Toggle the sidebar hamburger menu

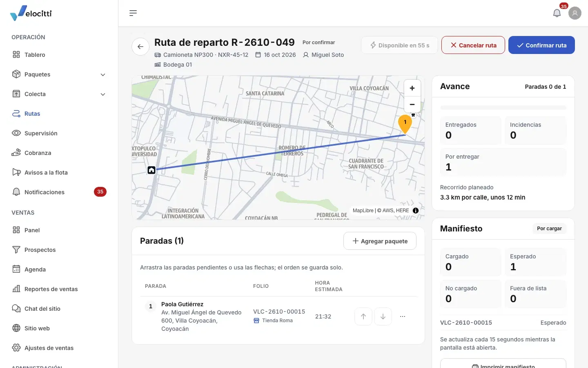(x=133, y=13)
